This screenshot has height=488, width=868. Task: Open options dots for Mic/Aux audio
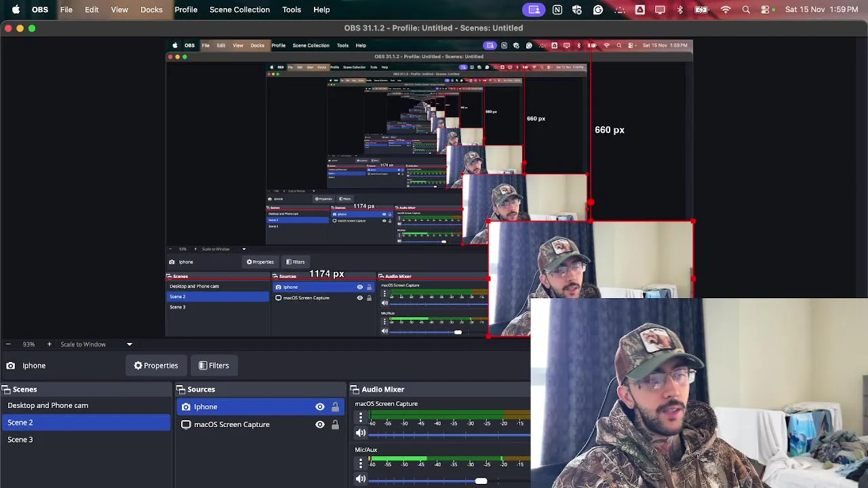coord(361,464)
